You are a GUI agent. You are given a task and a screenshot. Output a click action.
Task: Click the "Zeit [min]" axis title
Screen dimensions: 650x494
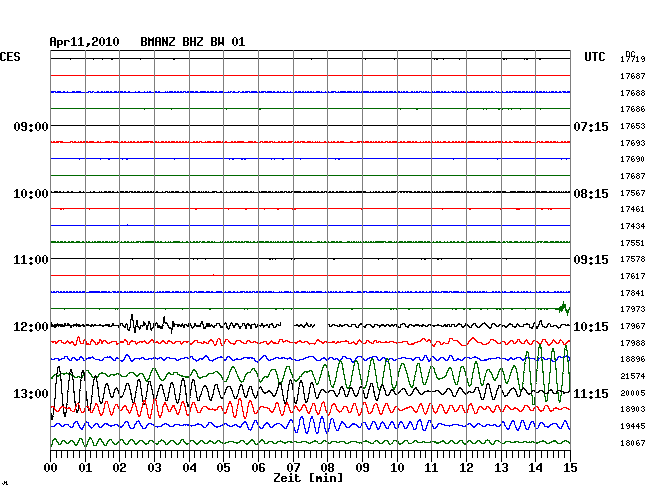308,478
